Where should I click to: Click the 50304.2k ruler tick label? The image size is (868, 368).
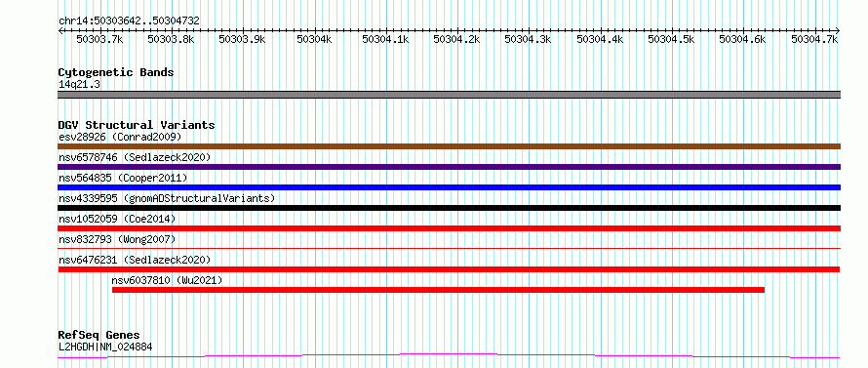tap(456, 40)
